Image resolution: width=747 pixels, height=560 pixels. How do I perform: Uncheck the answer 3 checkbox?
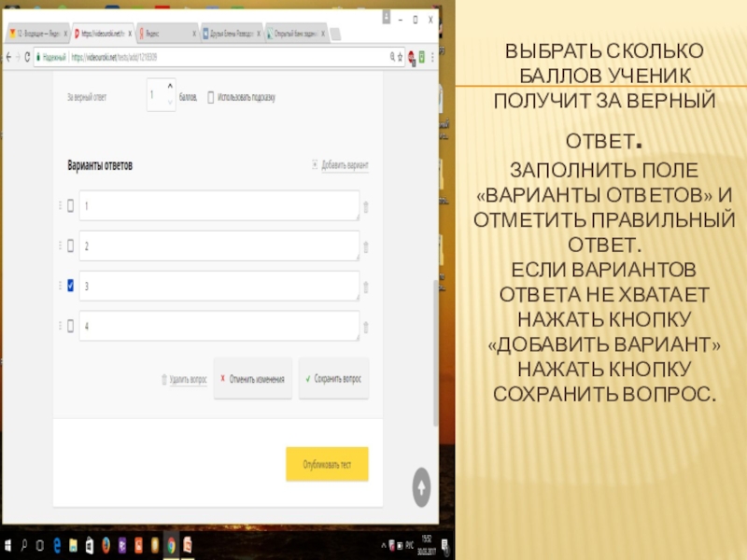70,287
